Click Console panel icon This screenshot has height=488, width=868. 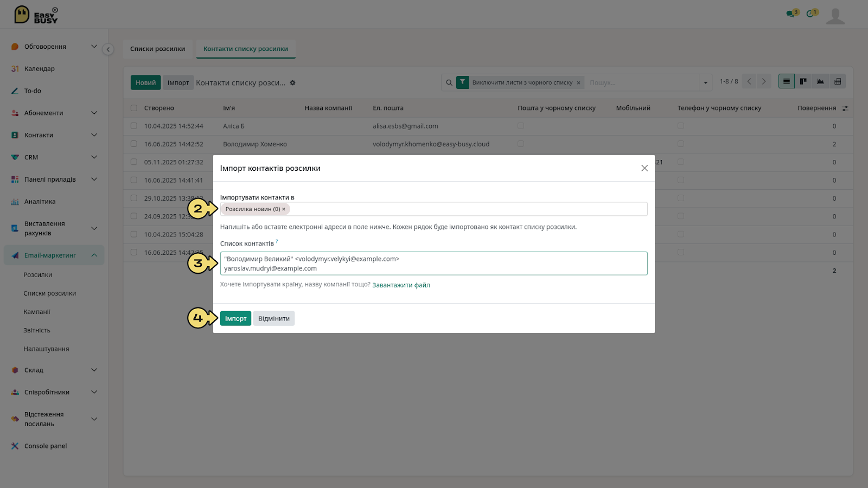point(15,446)
